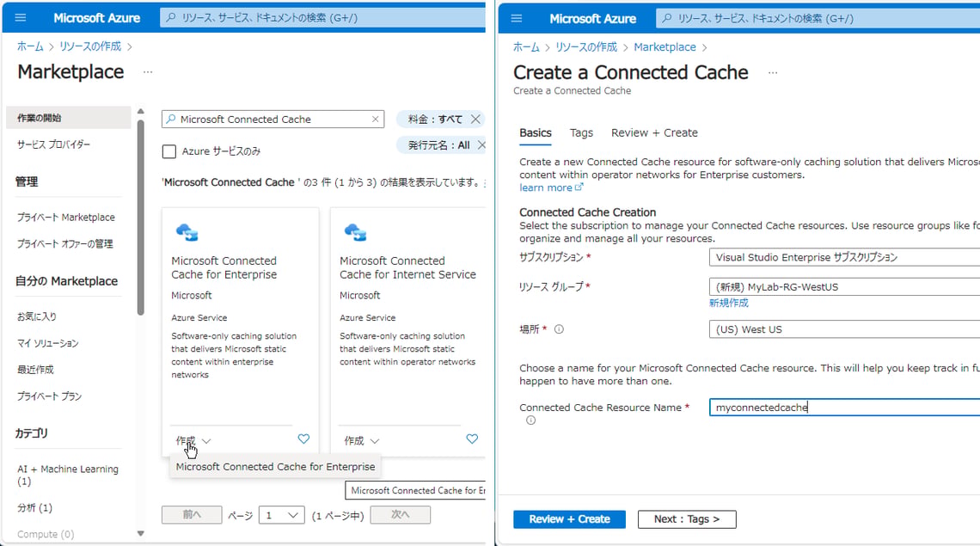
Task: Open プライベート Marketplace sidebar item
Action: coord(65,217)
